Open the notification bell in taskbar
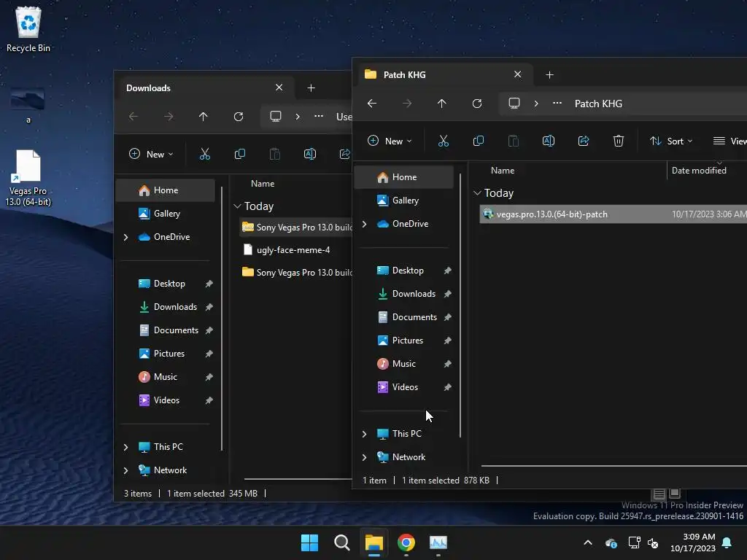747x560 pixels. tap(727, 542)
